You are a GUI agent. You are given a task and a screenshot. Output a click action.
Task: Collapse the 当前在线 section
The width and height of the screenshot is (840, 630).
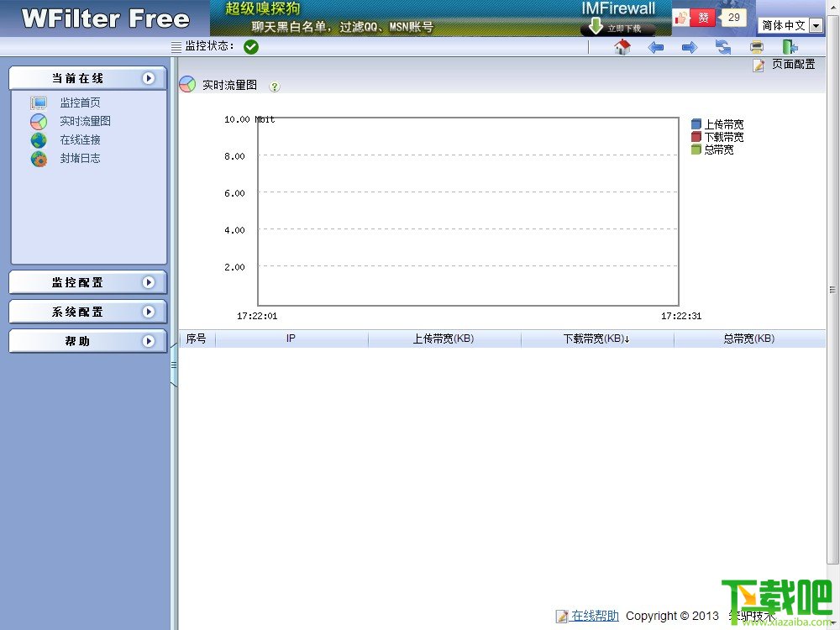88,78
